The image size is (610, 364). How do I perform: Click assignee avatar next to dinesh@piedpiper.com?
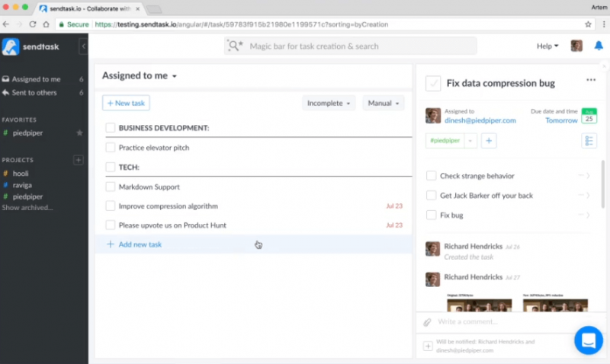(x=433, y=116)
